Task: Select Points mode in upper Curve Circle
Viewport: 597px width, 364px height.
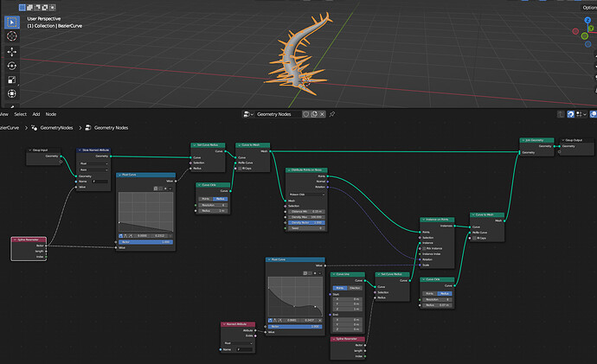Action: [206, 199]
